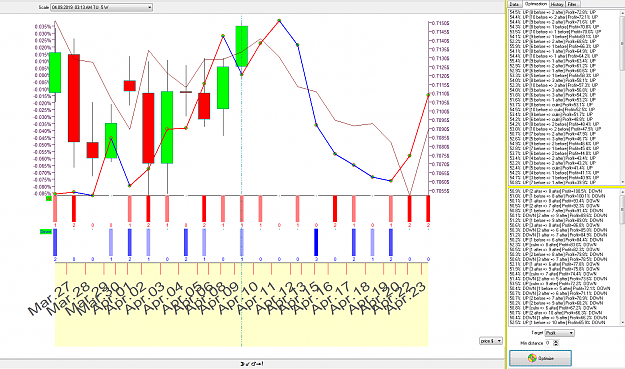
Task: Click the green Up label beside the red bars
Action: tap(49, 198)
